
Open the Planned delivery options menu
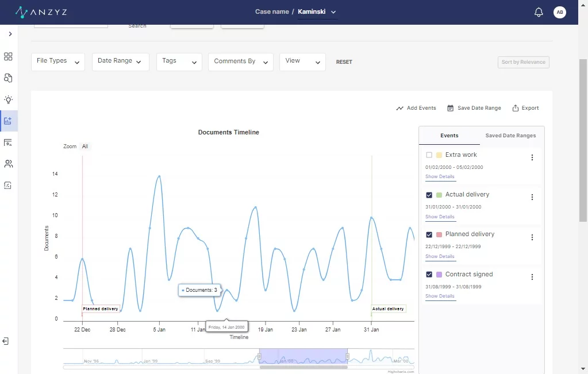(532, 237)
